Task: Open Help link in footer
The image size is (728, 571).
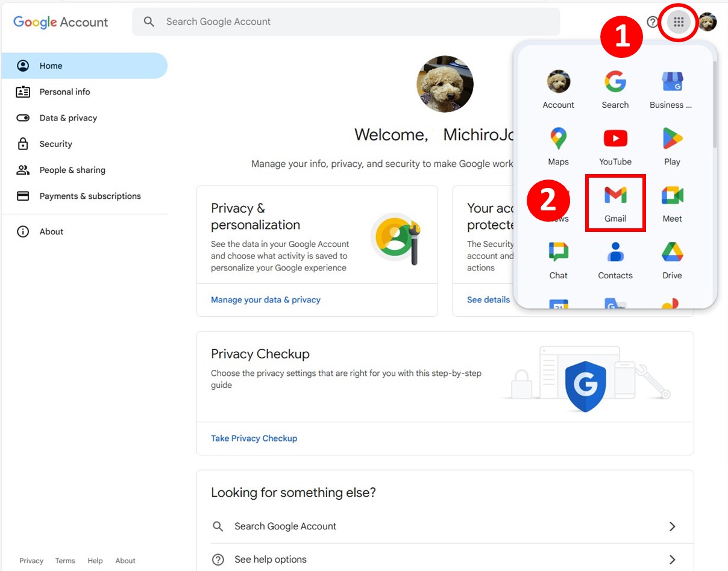Action: [95, 561]
